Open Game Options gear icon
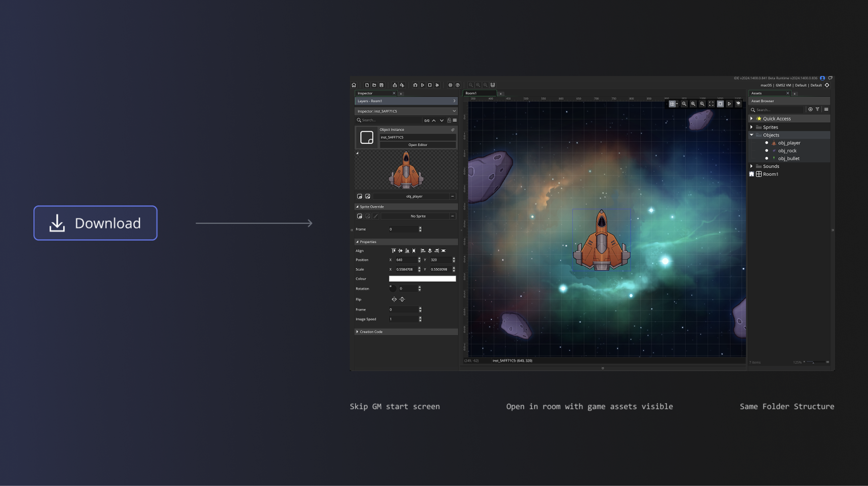 (450, 85)
